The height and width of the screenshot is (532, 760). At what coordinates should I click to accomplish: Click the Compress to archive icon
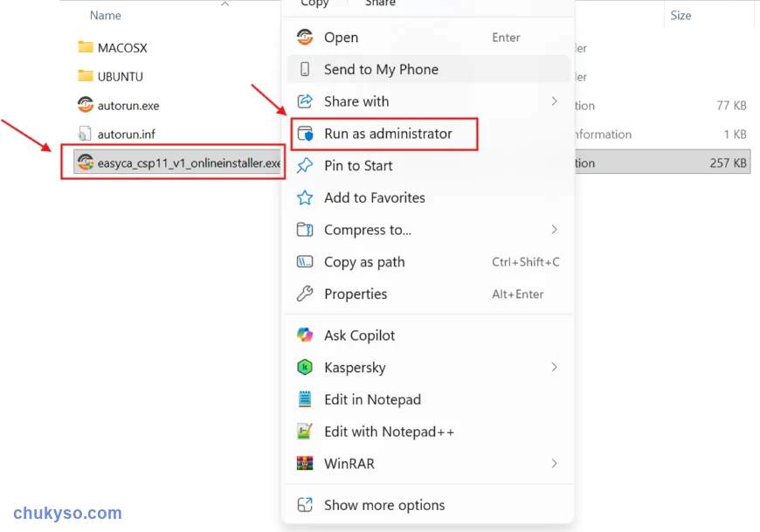point(305,230)
